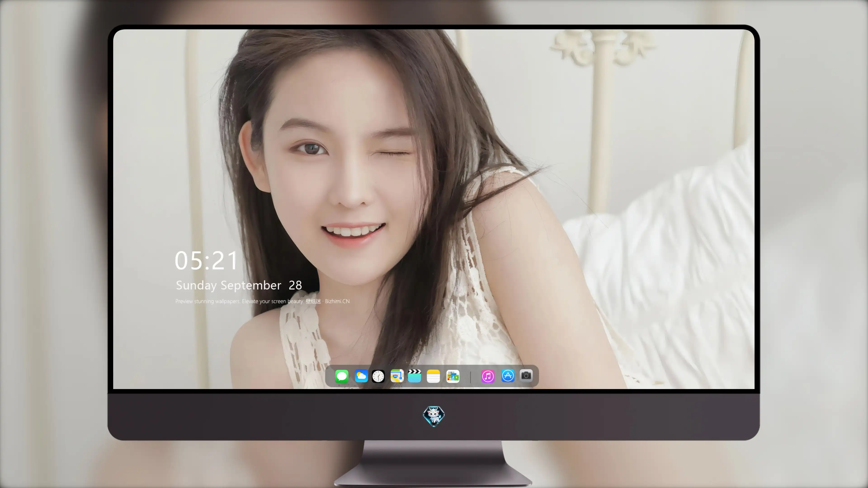
Task: Open the pink iTunes music app
Action: [x=488, y=376]
